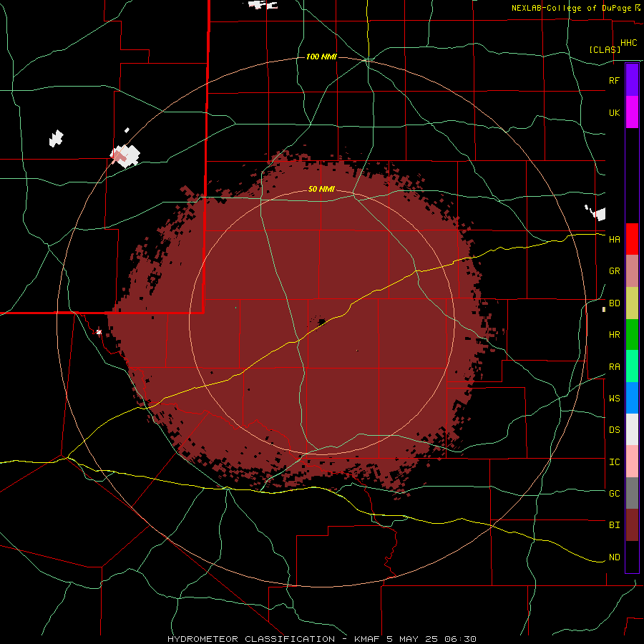Click the IC legend label
Screen dimensions: 644x644
coord(614,462)
